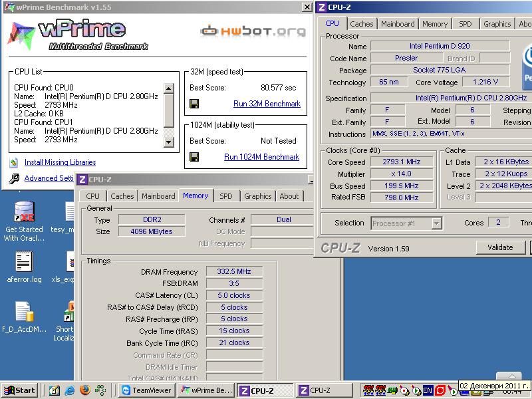The height and width of the screenshot is (399, 532).
Task: Click the memory Size 4096 MBytes field
Action: [x=152, y=231]
